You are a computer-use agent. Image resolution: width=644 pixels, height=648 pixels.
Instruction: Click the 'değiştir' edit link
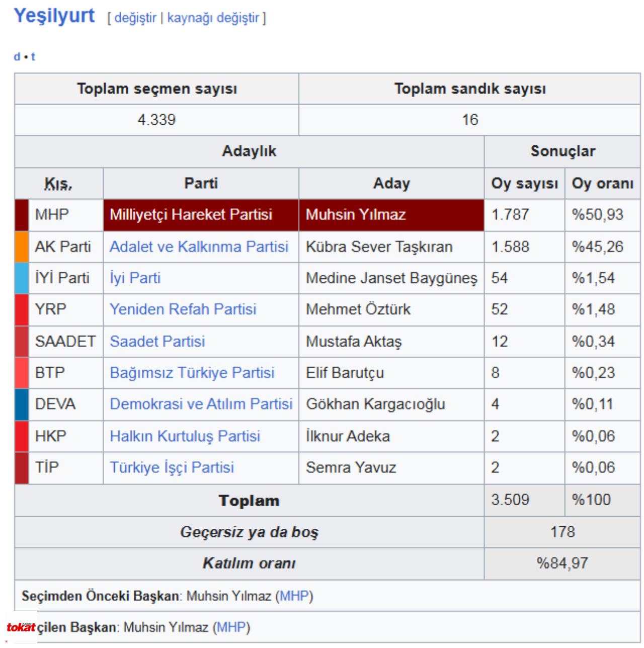(x=135, y=18)
